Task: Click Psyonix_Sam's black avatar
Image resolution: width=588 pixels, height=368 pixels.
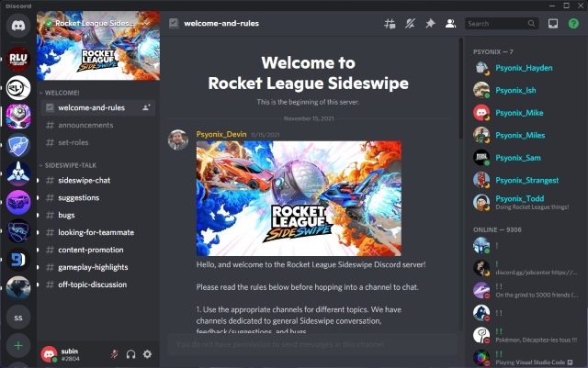Action: tap(481, 158)
